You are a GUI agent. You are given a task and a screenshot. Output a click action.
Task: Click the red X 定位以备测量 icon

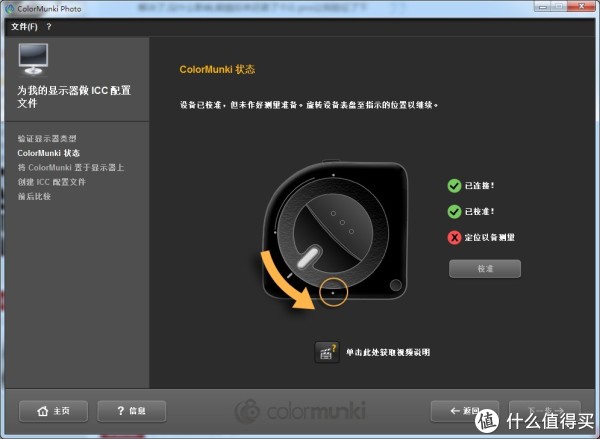(454, 237)
